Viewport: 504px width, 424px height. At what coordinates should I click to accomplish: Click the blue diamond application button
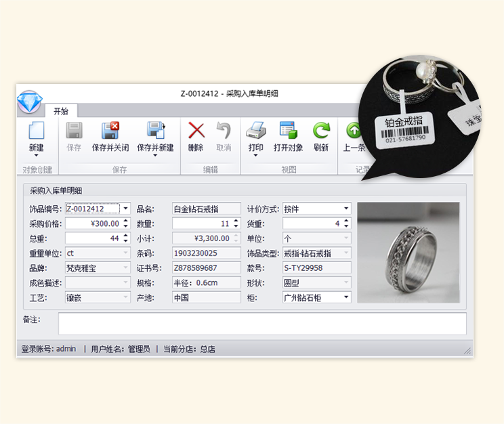(x=30, y=103)
